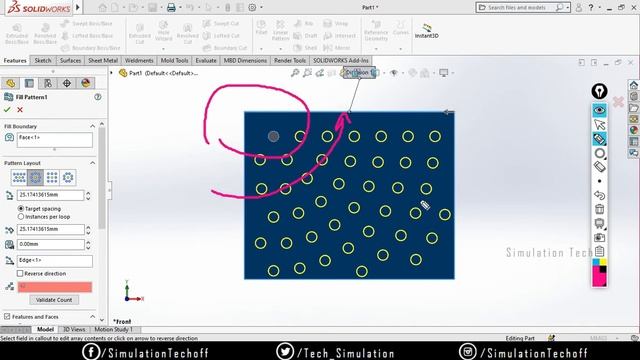
Task: Open help for Fill Pattern1
Action: tap(98, 97)
